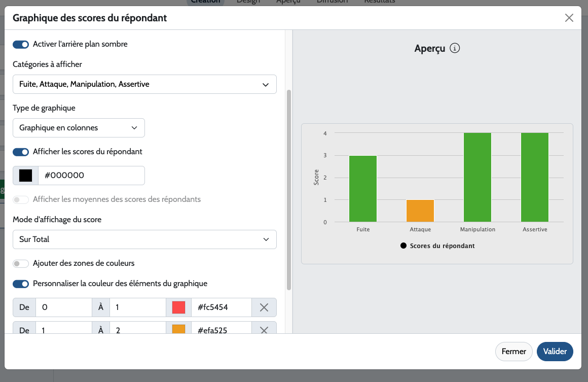Close the dialog with the X icon
Screen dimensions: 588x382
point(569,18)
